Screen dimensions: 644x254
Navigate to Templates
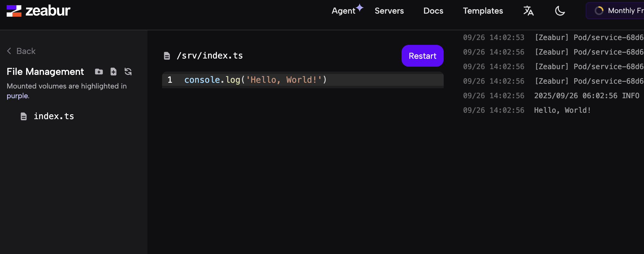[x=483, y=11]
